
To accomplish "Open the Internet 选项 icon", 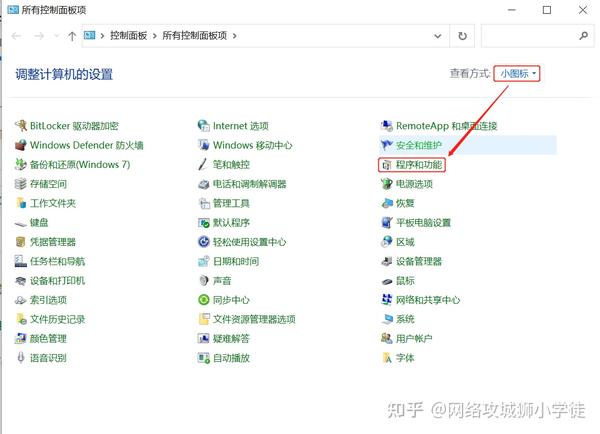I will click(x=204, y=126).
